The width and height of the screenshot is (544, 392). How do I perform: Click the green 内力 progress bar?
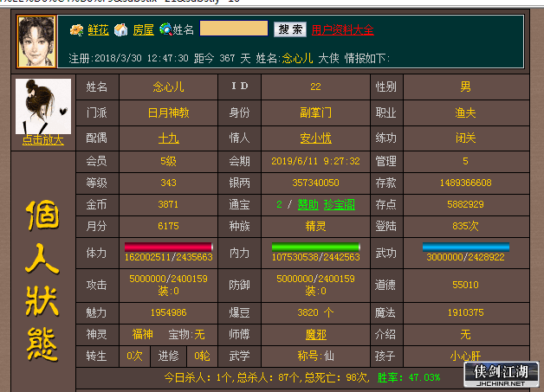pos(315,247)
